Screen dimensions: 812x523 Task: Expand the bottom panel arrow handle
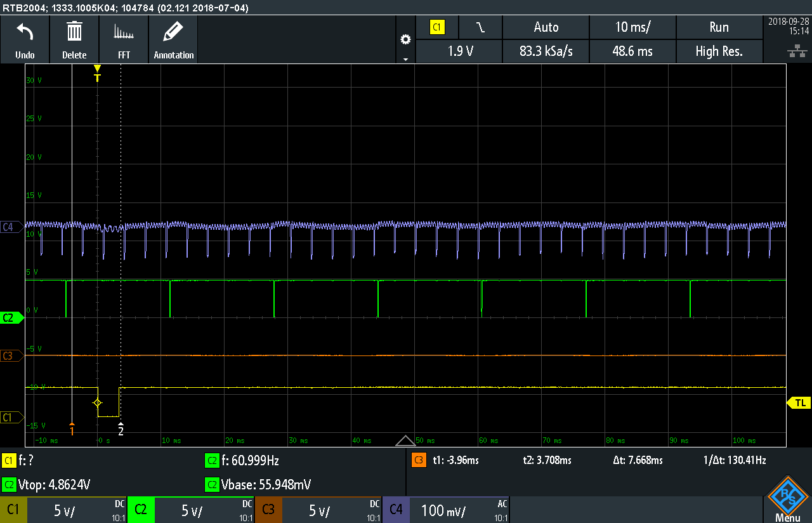pos(405,440)
